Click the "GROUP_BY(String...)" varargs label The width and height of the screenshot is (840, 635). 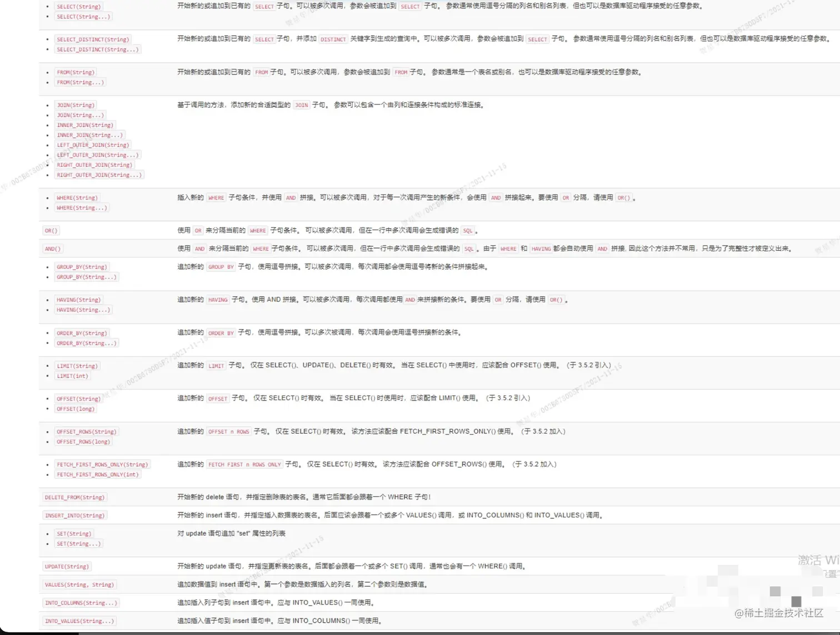(86, 277)
